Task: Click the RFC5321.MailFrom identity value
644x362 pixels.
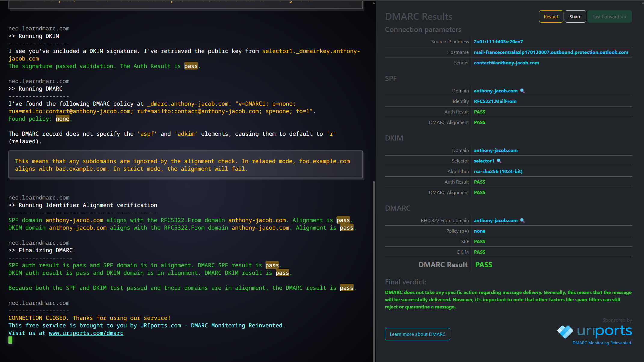Action: tap(495, 101)
